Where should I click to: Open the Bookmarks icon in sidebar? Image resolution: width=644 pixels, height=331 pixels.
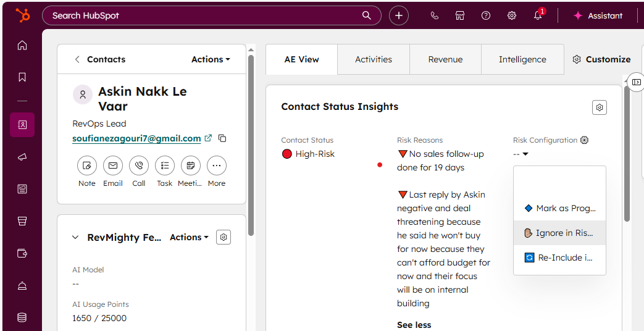pyautogui.click(x=22, y=77)
